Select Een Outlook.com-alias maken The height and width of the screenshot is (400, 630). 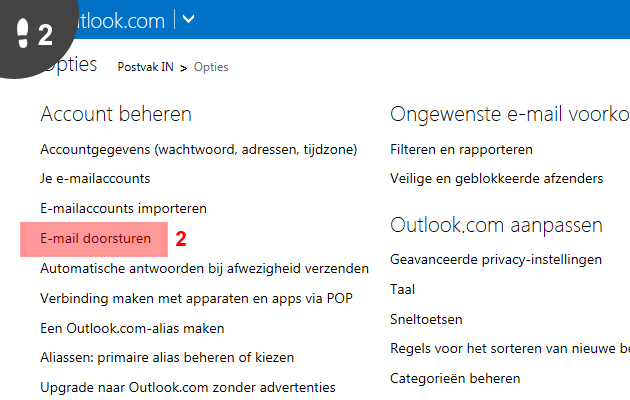(x=132, y=329)
